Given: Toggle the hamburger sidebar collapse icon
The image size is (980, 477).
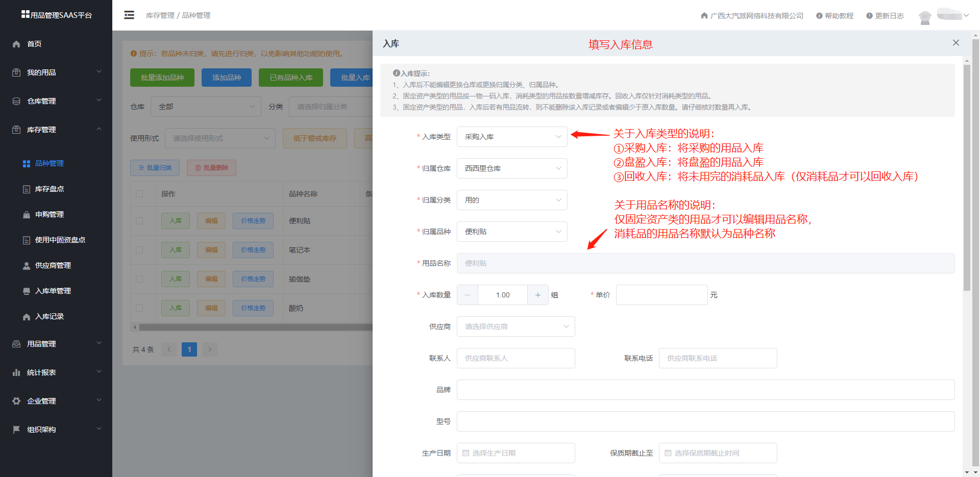Looking at the screenshot, I should pyautogui.click(x=129, y=15).
